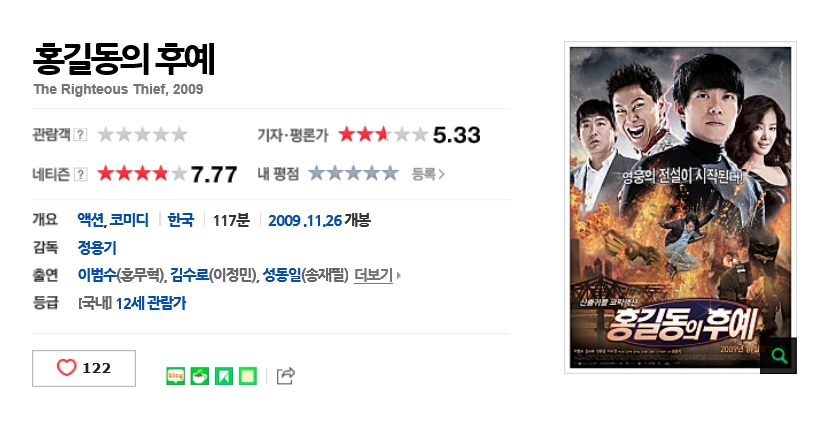Screen dimensions: 830x432
Task: Click the magnifier icon on the poster
Action: tap(778, 355)
